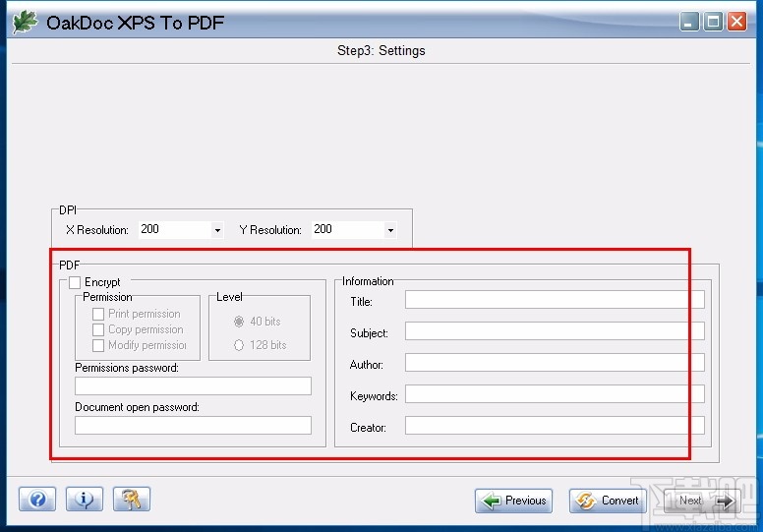Click into the Title information field
Image resolution: width=763 pixels, height=532 pixels.
(x=555, y=299)
